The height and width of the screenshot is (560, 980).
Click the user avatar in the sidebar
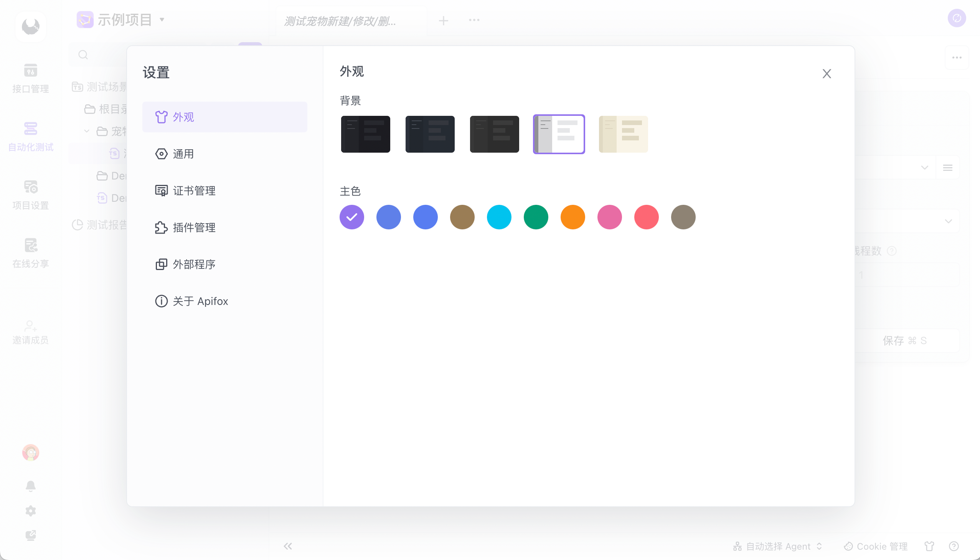[30, 452]
